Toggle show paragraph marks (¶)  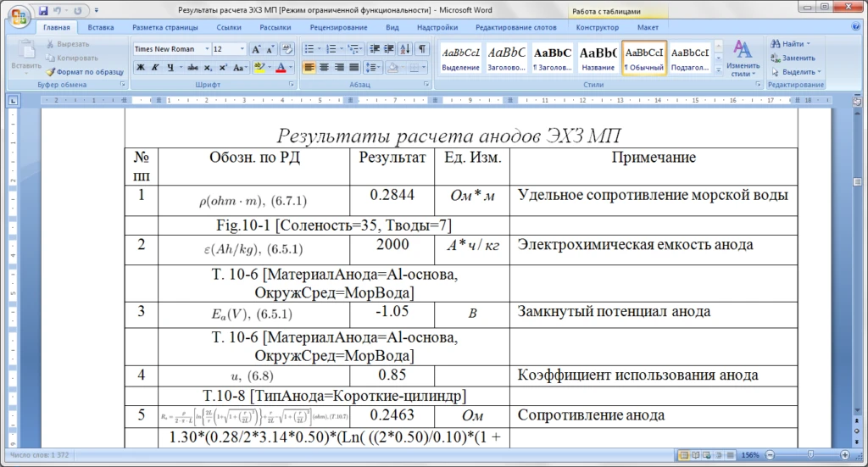coord(423,49)
